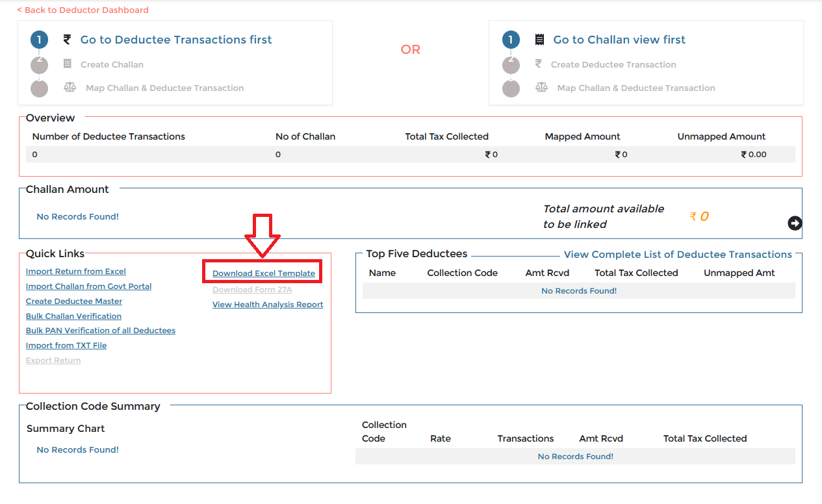Click No of Challan header in Overview
Screen dimensions: 822x504
(305, 136)
